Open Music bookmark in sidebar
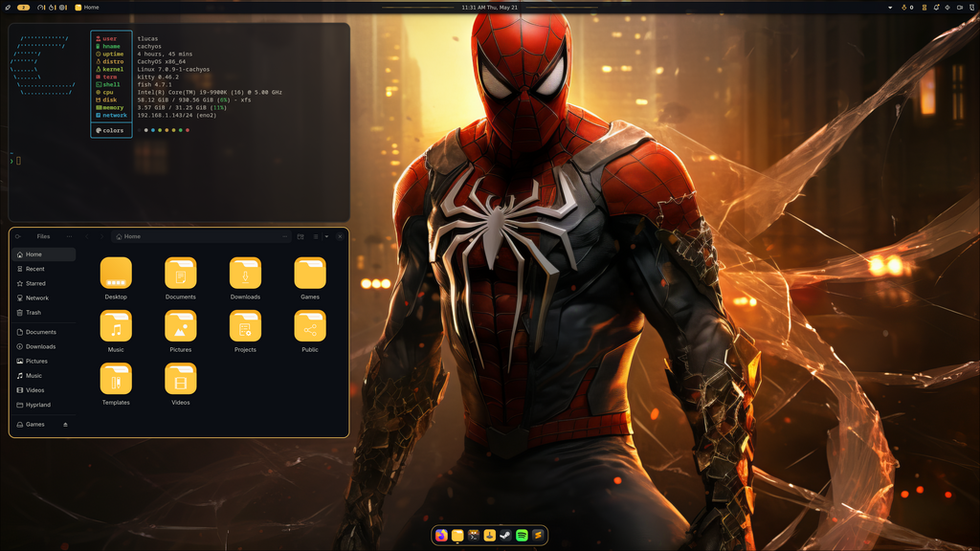 click(x=44, y=375)
